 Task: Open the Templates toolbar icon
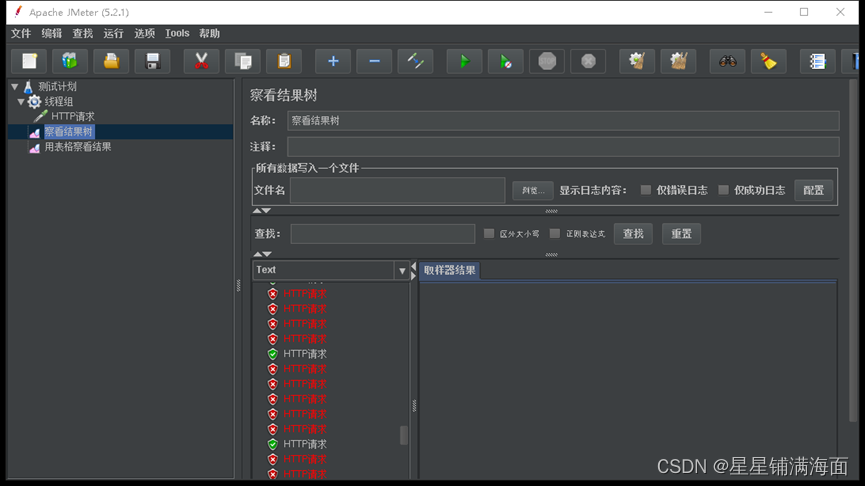[x=70, y=61]
